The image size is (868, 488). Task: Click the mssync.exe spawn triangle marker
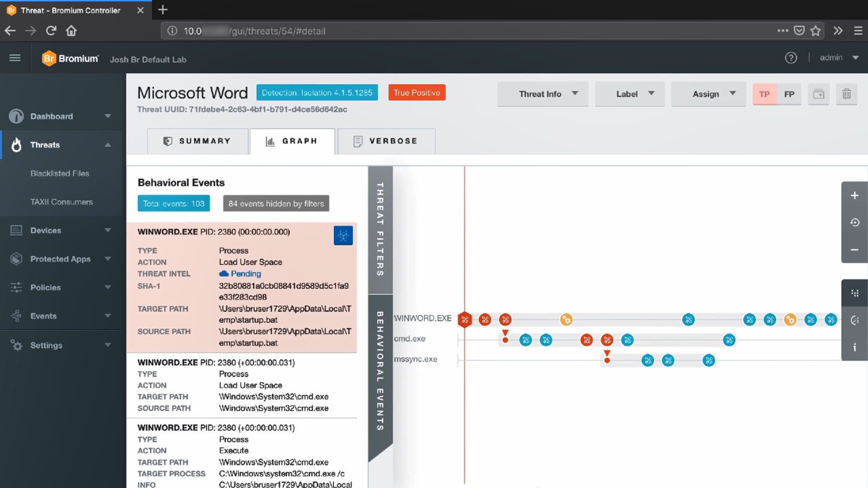pos(607,353)
